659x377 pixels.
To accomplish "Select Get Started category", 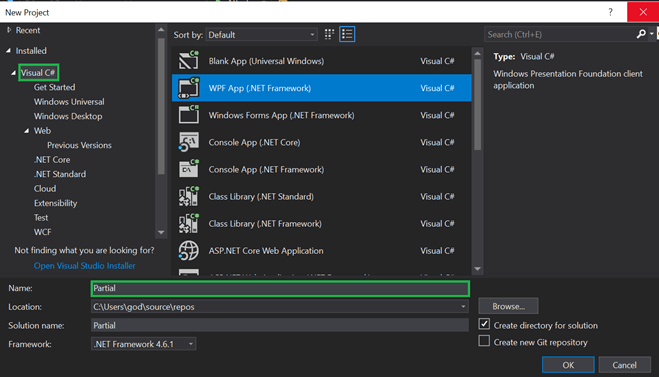I will 55,87.
